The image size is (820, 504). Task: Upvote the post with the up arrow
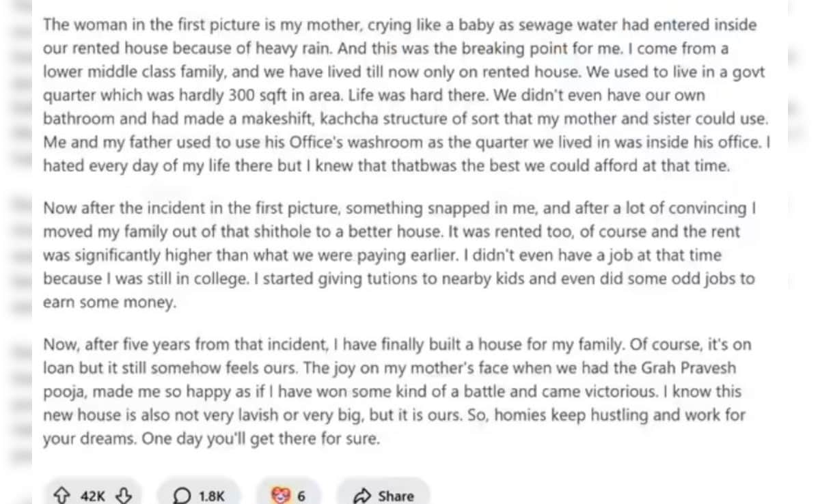coord(62,496)
